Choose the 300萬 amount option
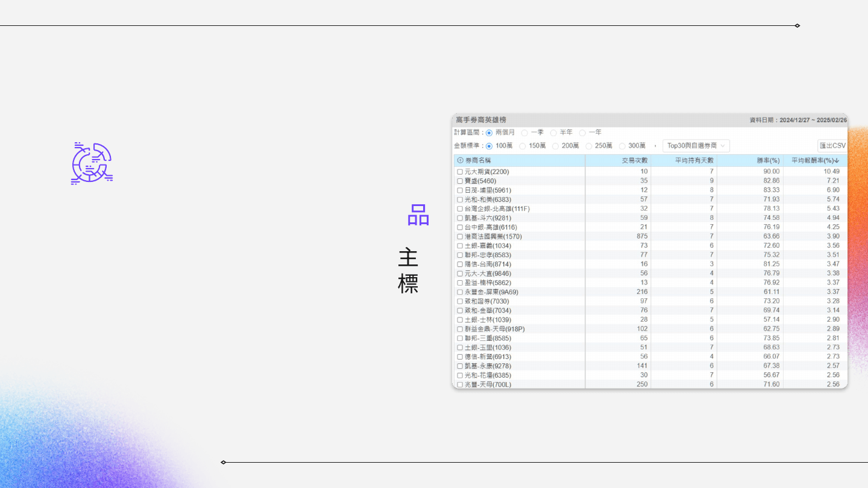Image resolution: width=868 pixels, height=488 pixels. [622, 146]
